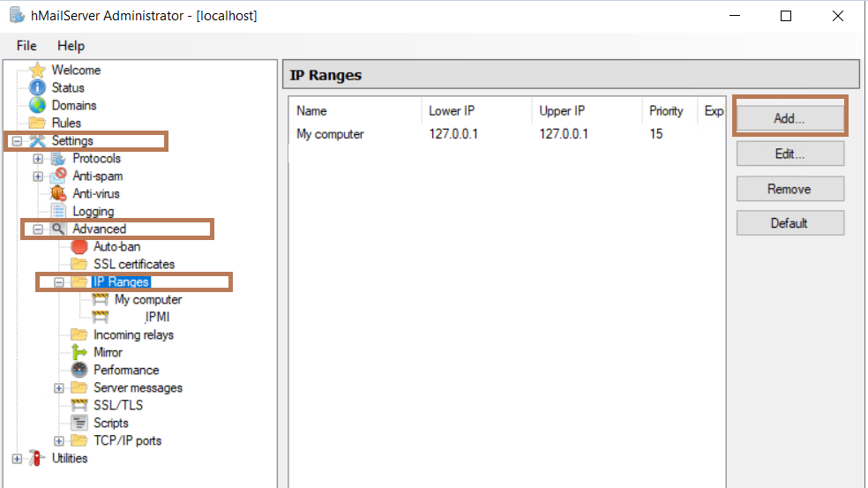868x488 pixels.
Task: Select the My computer row in list
Action: [x=506, y=134]
